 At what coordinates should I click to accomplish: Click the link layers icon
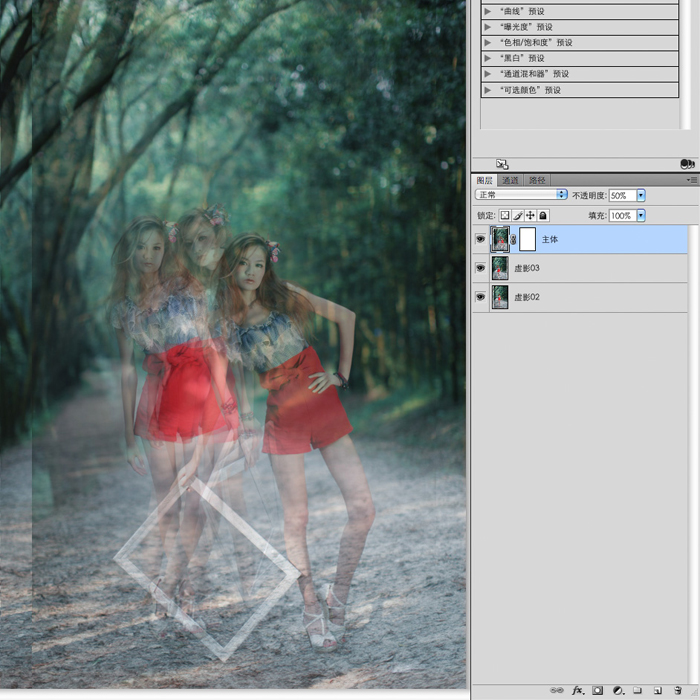point(557,690)
